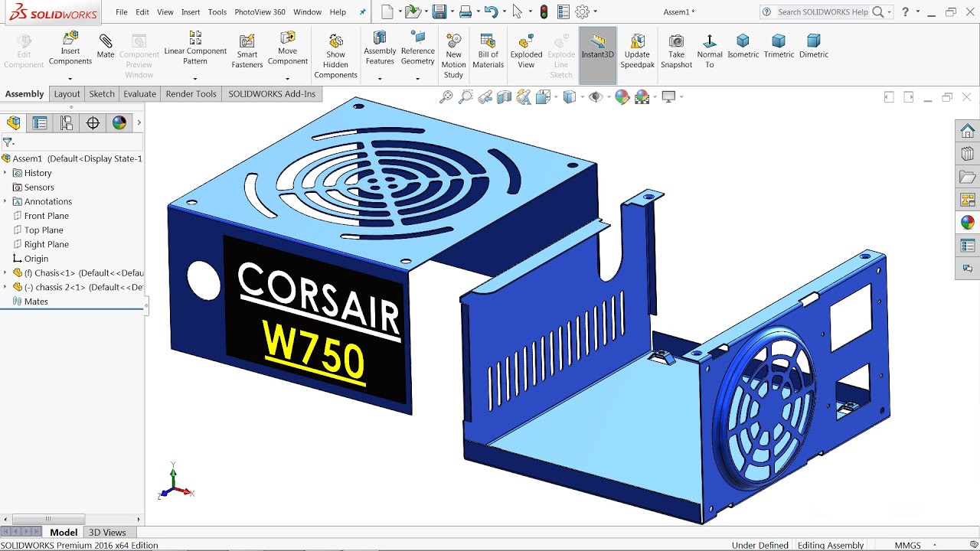This screenshot has height=551, width=980.
Task: Open the File menu
Action: [122, 12]
